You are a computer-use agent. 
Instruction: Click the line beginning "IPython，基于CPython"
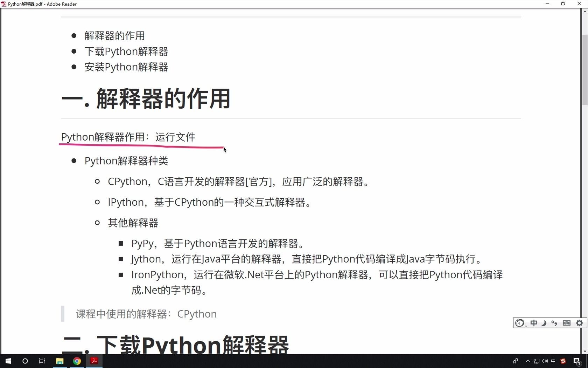click(x=210, y=202)
